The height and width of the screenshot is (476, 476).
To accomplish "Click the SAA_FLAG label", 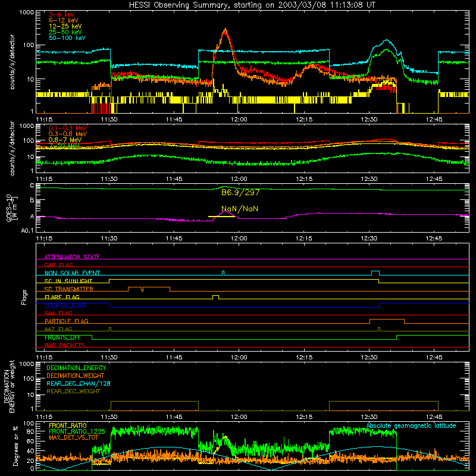I will 58,313.
